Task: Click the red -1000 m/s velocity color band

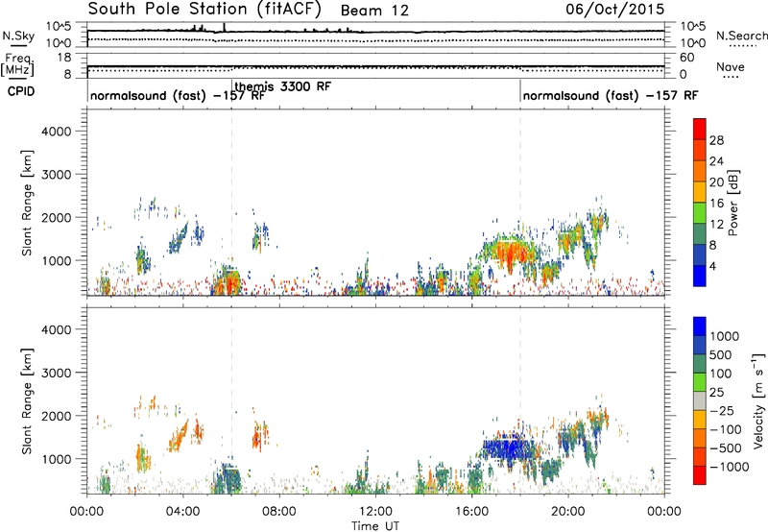Action: 700,475
